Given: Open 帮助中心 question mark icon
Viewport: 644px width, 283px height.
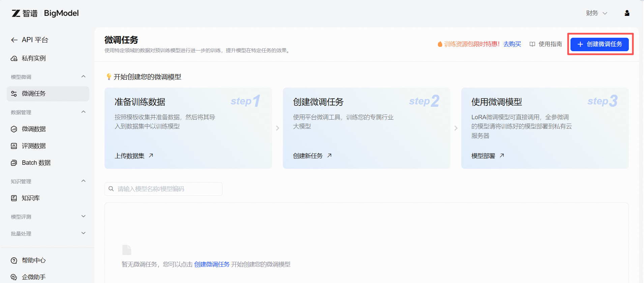Looking at the screenshot, I should coord(14,260).
